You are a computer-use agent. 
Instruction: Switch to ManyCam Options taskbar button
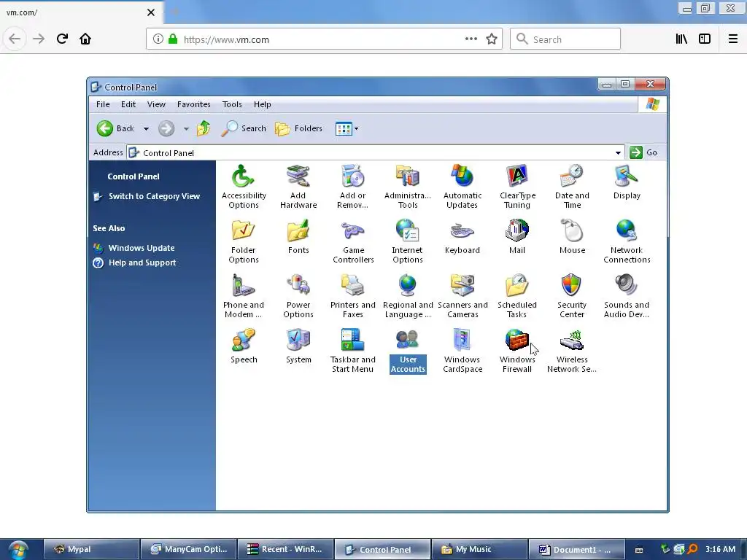tap(188, 550)
